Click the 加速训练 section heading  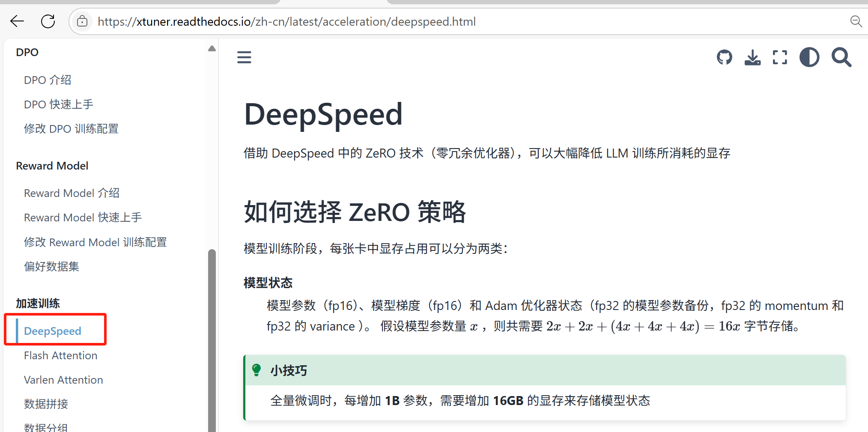click(38, 303)
